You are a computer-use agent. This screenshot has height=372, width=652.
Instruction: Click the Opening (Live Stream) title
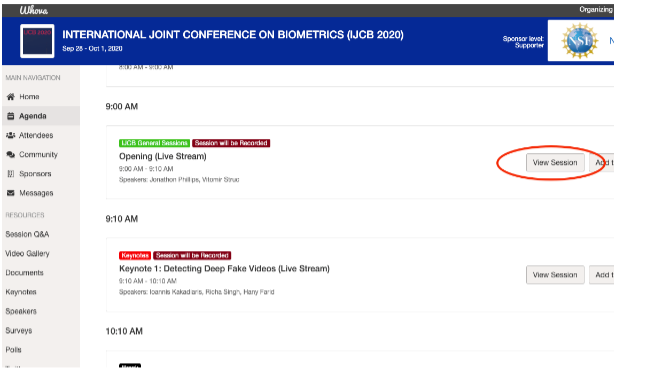pos(163,156)
